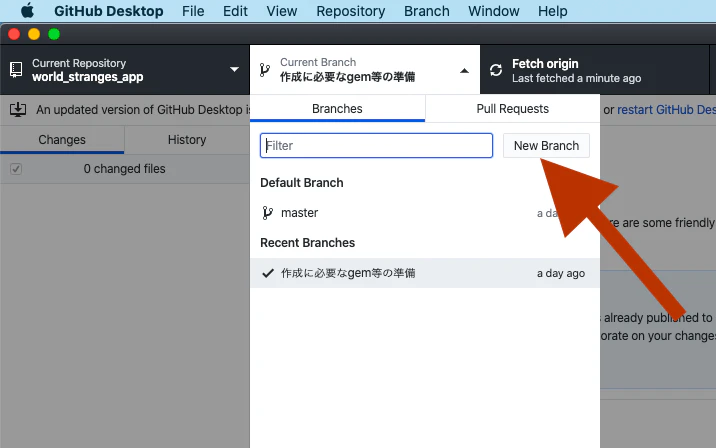716x448 pixels.
Task: Open the Help menu
Action: [x=553, y=11]
